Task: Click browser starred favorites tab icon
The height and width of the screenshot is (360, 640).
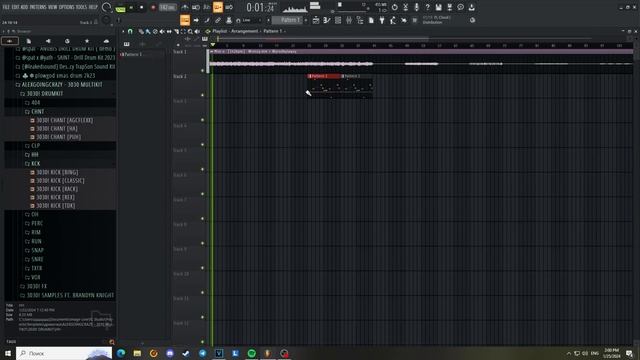Action: [87, 41]
